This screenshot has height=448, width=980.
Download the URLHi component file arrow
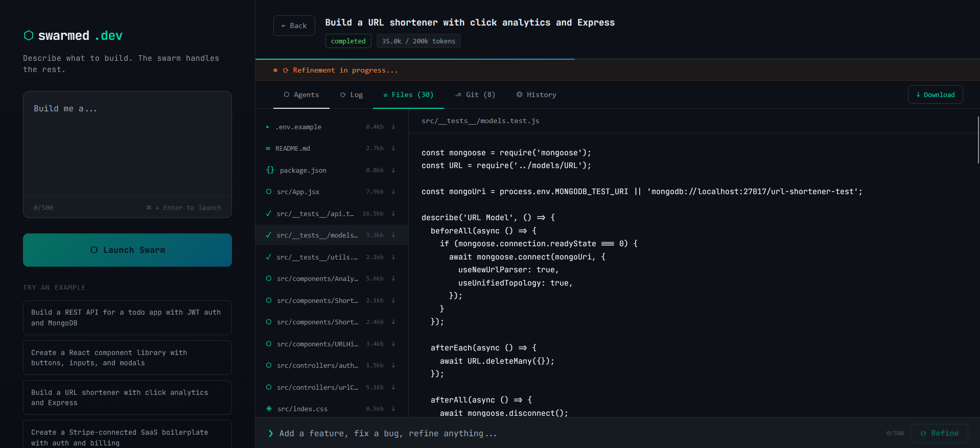click(393, 344)
